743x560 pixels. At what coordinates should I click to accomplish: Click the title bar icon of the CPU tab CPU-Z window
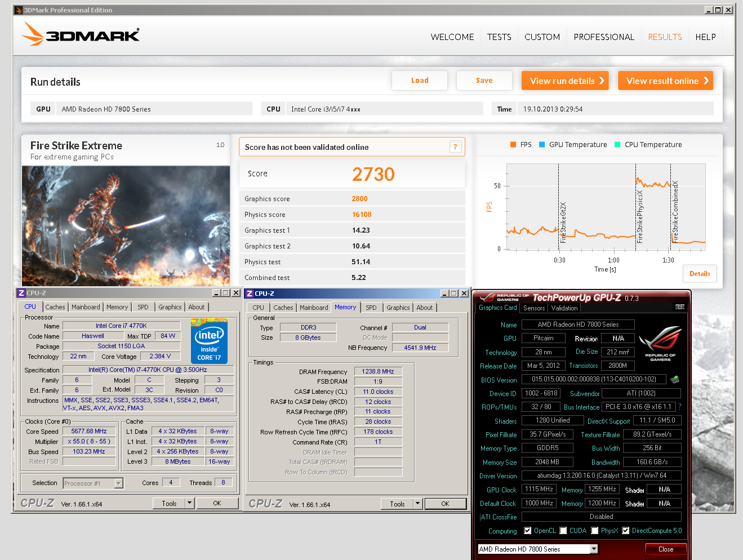pos(21,293)
